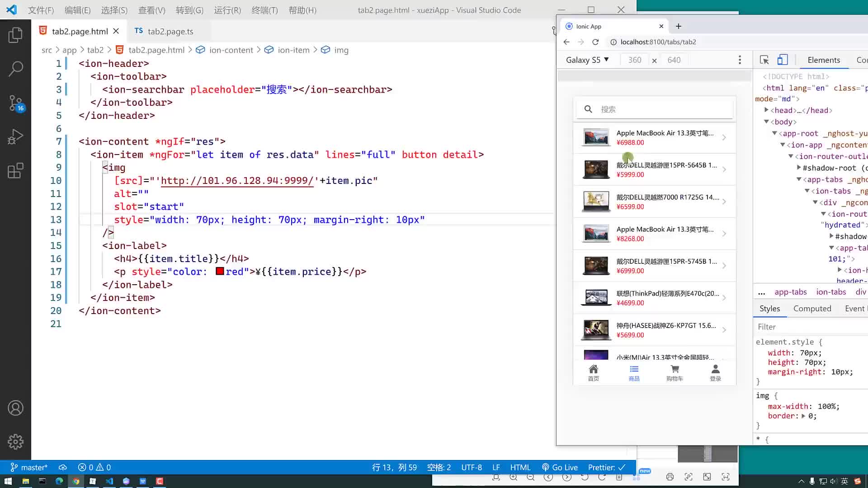Click the Synchronize Changes cloud icon

[63, 467]
